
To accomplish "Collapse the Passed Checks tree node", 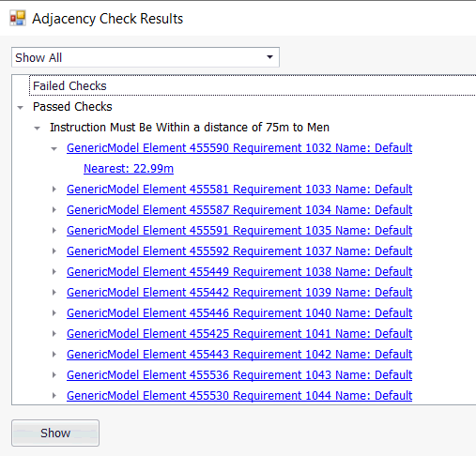I will [x=21, y=108].
